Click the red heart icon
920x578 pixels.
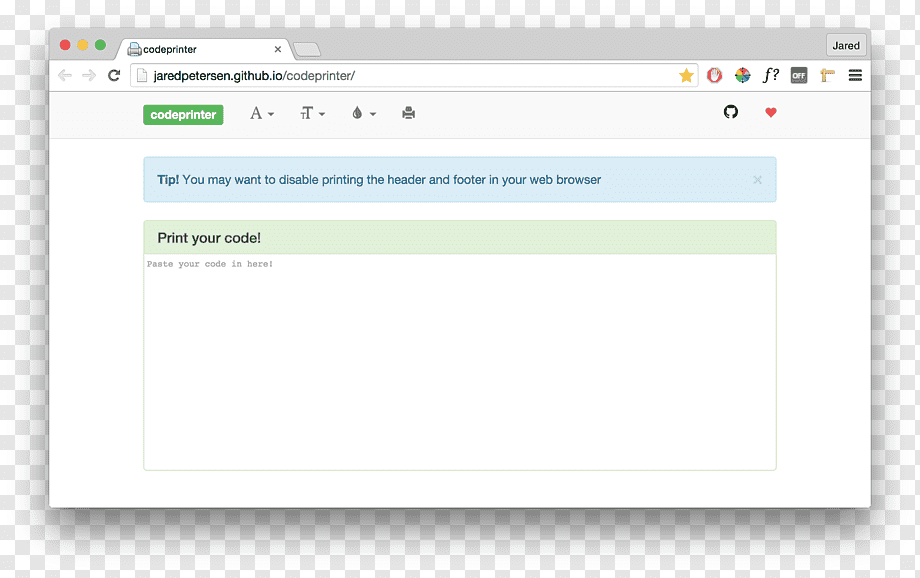(x=771, y=112)
